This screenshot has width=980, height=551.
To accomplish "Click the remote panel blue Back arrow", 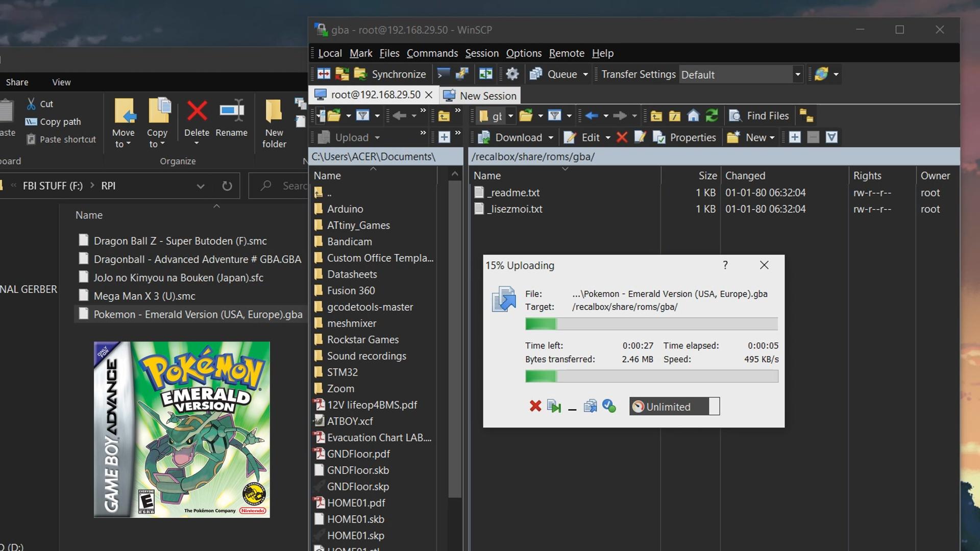I will (x=592, y=116).
